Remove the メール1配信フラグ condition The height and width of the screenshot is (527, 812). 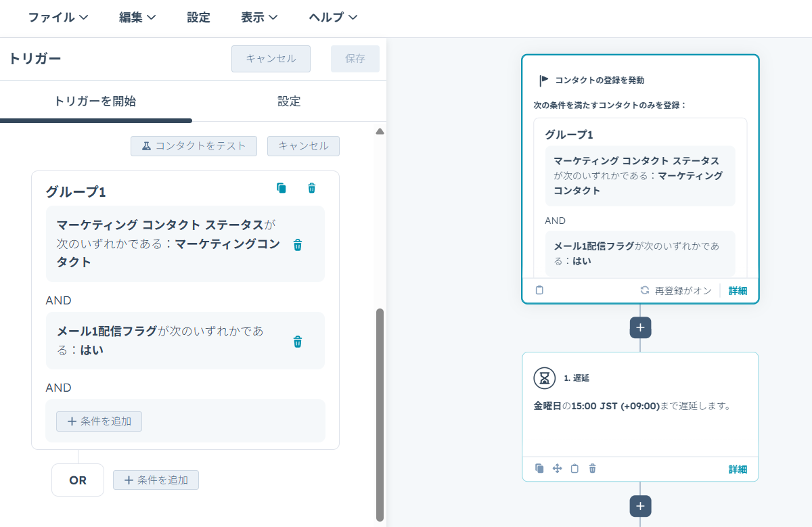point(297,342)
